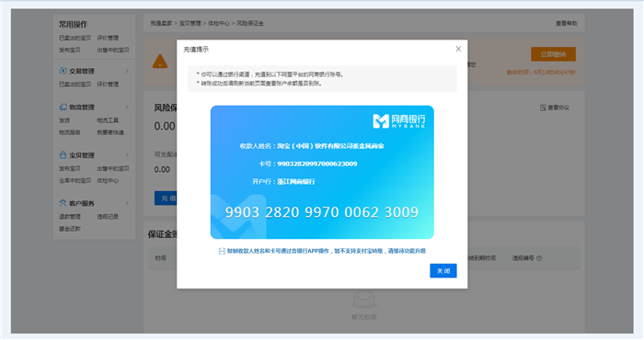Image resolution: width=644 pixels, height=340 pixels.
Task: Open 评价管理 under 交易管理
Action: click(108, 84)
